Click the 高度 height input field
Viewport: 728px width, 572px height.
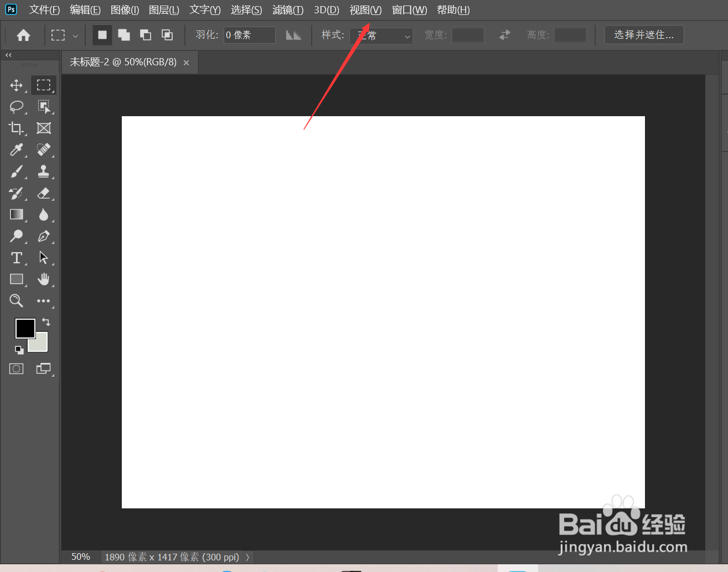(x=570, y=35)
